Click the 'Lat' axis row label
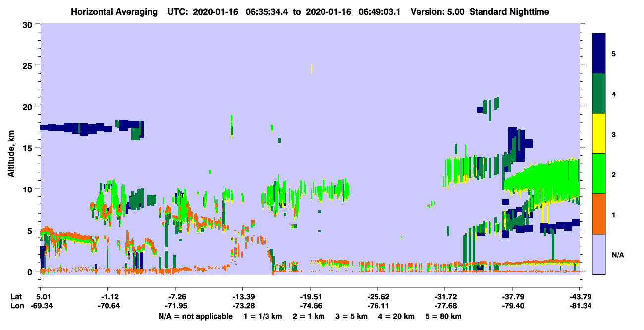The height and width of the screenshot is (330, 644). 16,297
